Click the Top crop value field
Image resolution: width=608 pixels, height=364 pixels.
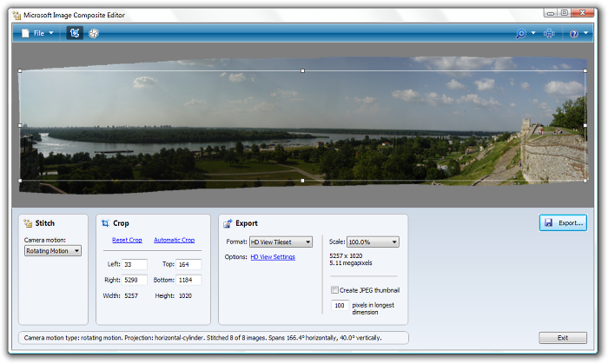(x=188, y=264)
